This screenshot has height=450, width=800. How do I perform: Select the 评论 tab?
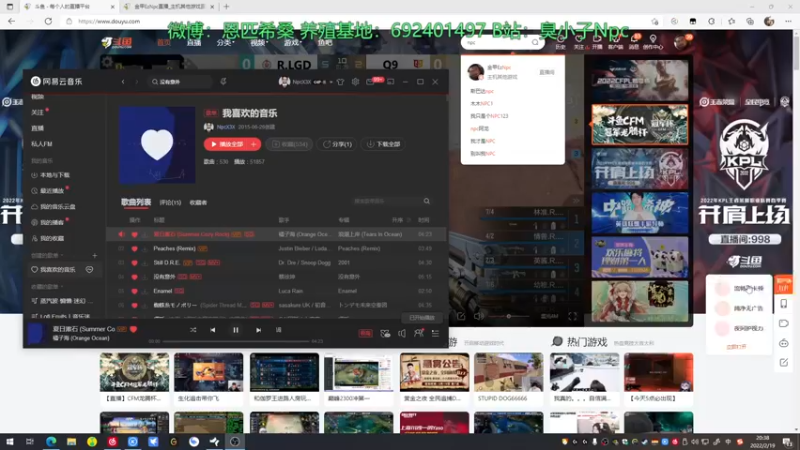pos(170,203)
